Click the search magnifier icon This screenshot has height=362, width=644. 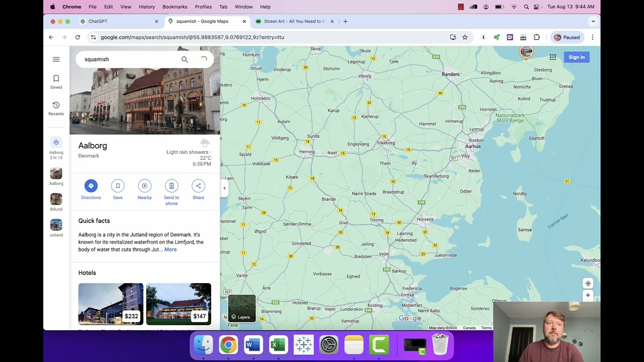[185, 59]
